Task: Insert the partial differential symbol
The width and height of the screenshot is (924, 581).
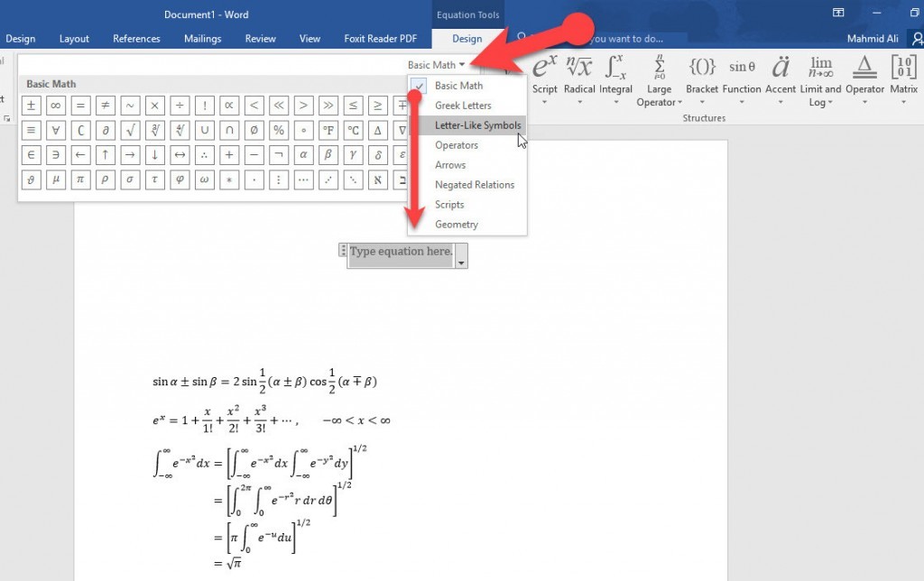Action: point(105,130)
